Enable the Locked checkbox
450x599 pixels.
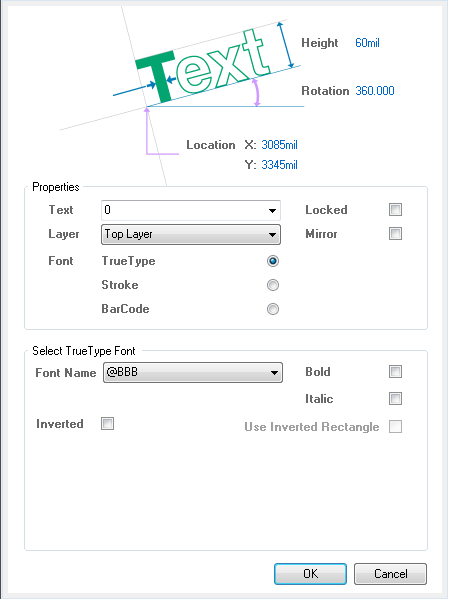[x=395, y=209]
